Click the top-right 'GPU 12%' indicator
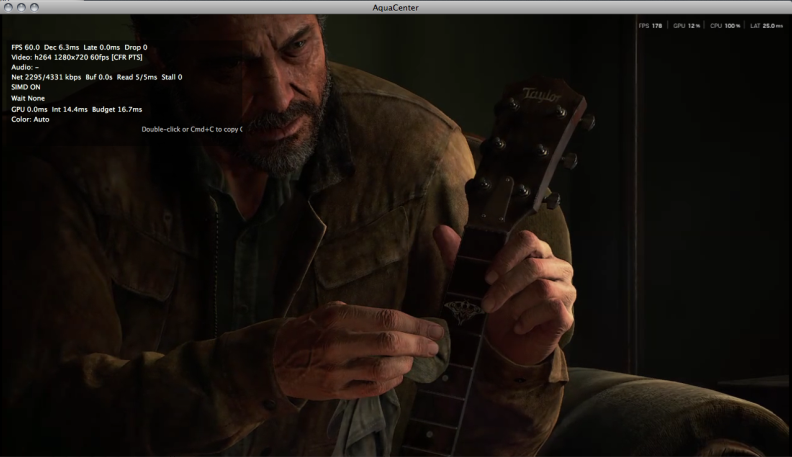The width and height of the screenshot is (792, 457). coord(686,26)
